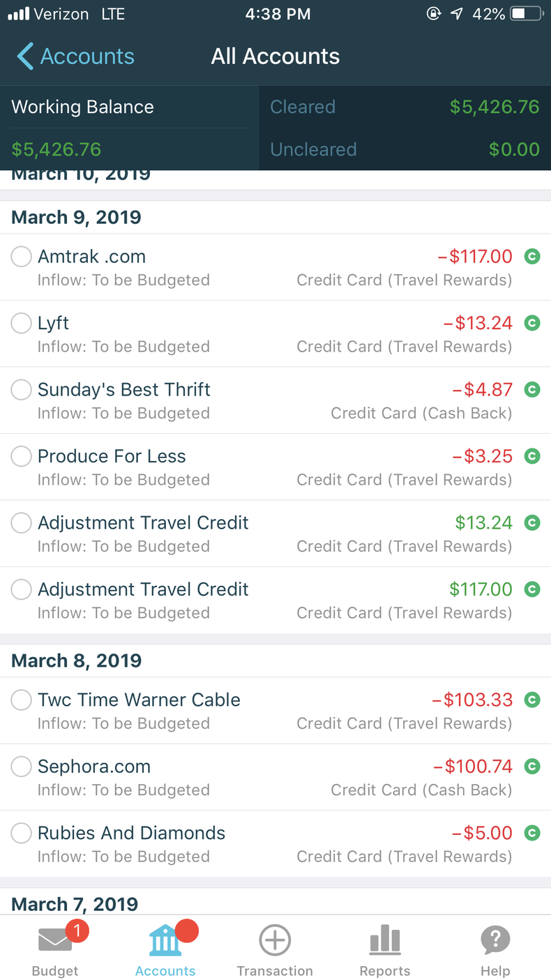
Task: Tap the Budget envelope icon
Action: pos(55,942)
